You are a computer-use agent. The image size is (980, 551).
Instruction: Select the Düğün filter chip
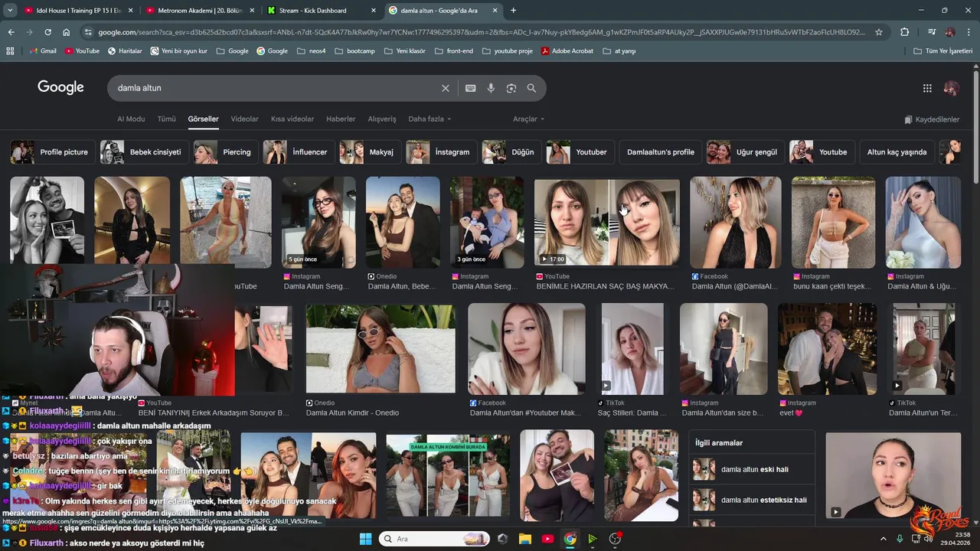pyautogui.click(x=511, y=152)
